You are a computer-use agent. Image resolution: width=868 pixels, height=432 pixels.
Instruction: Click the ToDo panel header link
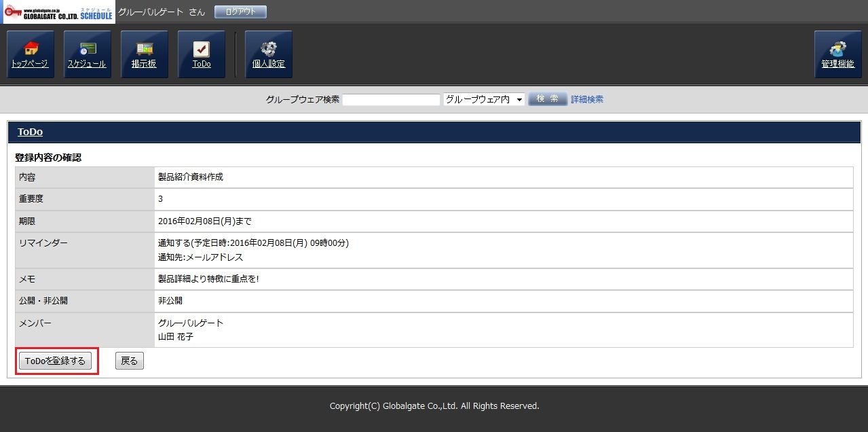[30, 132]
